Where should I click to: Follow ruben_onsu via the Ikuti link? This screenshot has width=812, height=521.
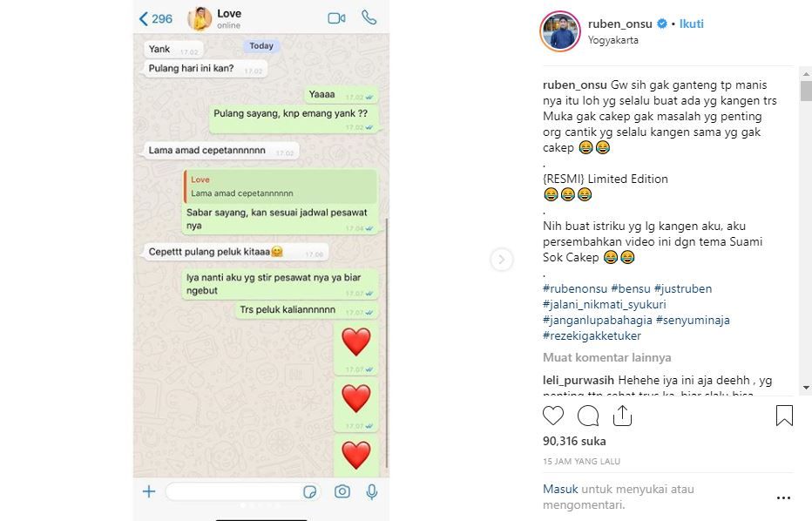[692, 24]
